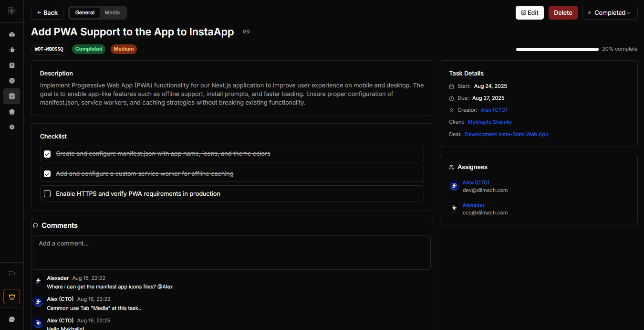The image size is (644, 330).
Task: Go back with the Back button
Action: 47,13
